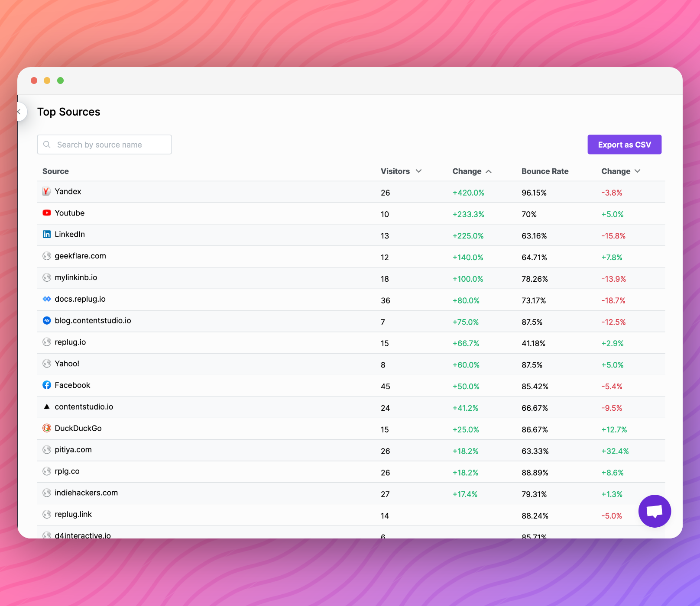This screenshot has width=700, height=606.
Task: Click replug.io bounce rate 41.18%
Action: [x=533, y=343]
